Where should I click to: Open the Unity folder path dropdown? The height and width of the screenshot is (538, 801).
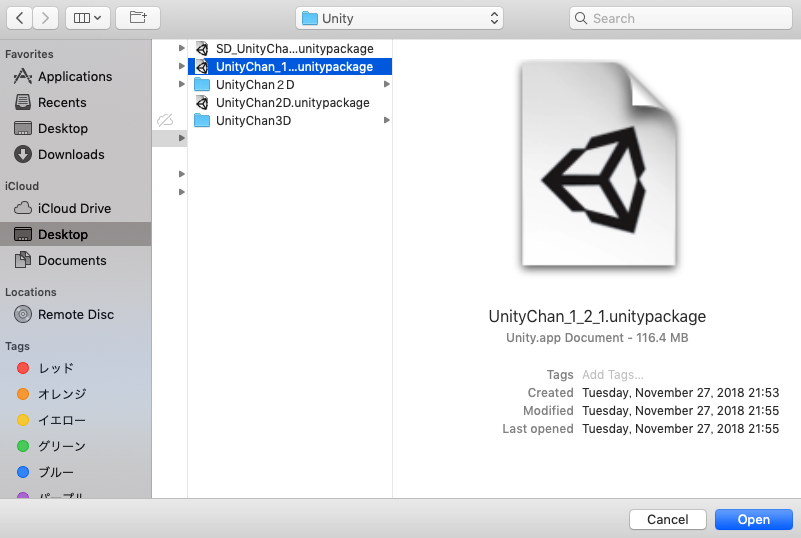coord(400,18)
